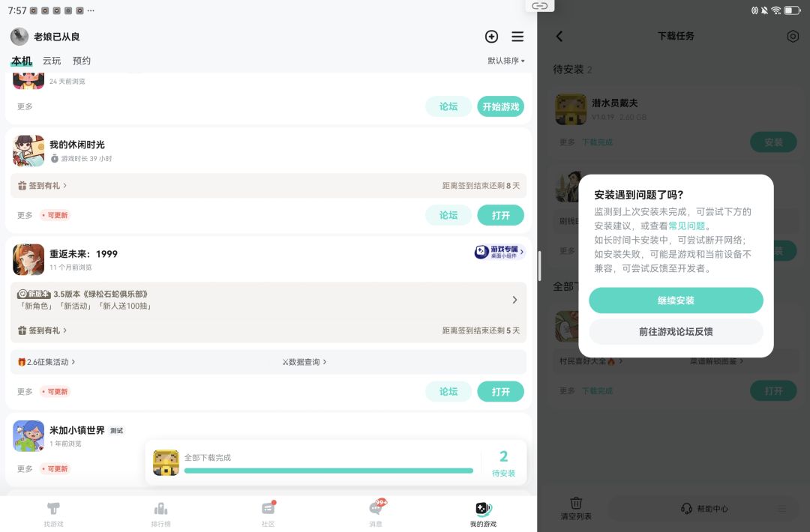Tap 前往游戏论坛反馈 in the dialog
This screenshot has width=810, height=532.
676,331
